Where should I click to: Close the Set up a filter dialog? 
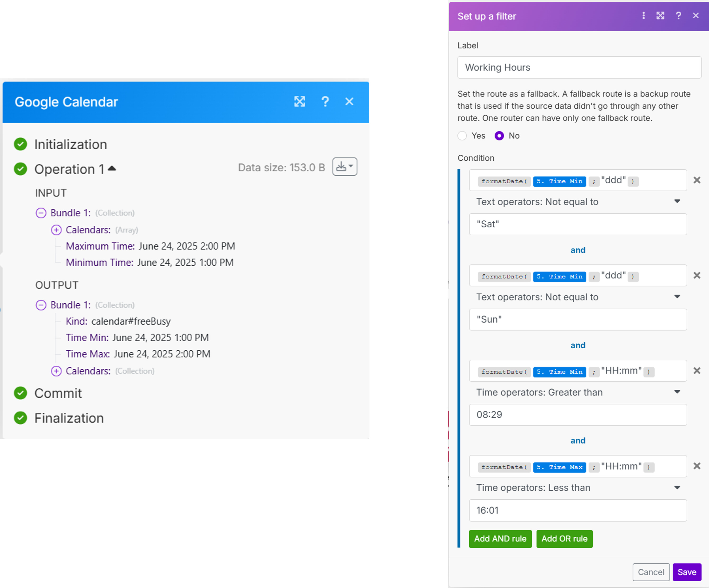(696, 15)
